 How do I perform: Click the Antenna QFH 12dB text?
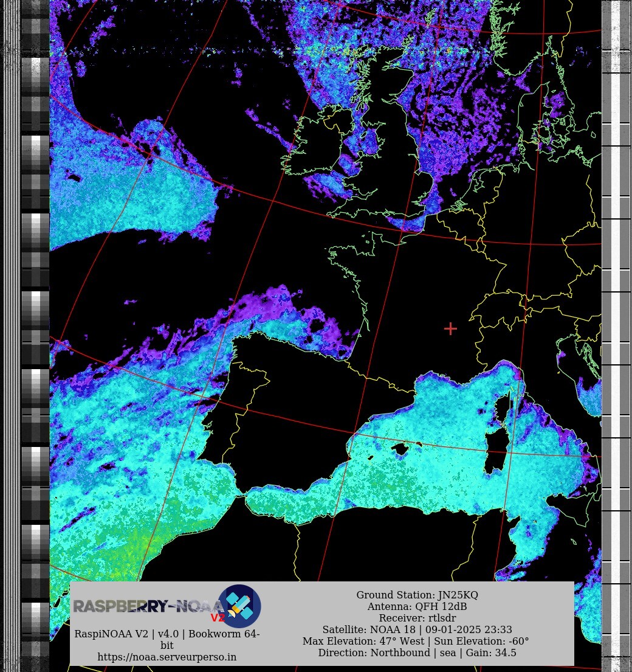pos(417,607)
